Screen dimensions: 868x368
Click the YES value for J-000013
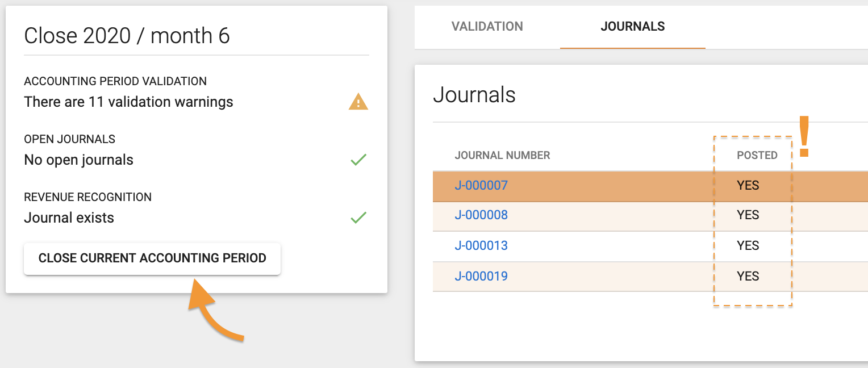tap(748, 245)
